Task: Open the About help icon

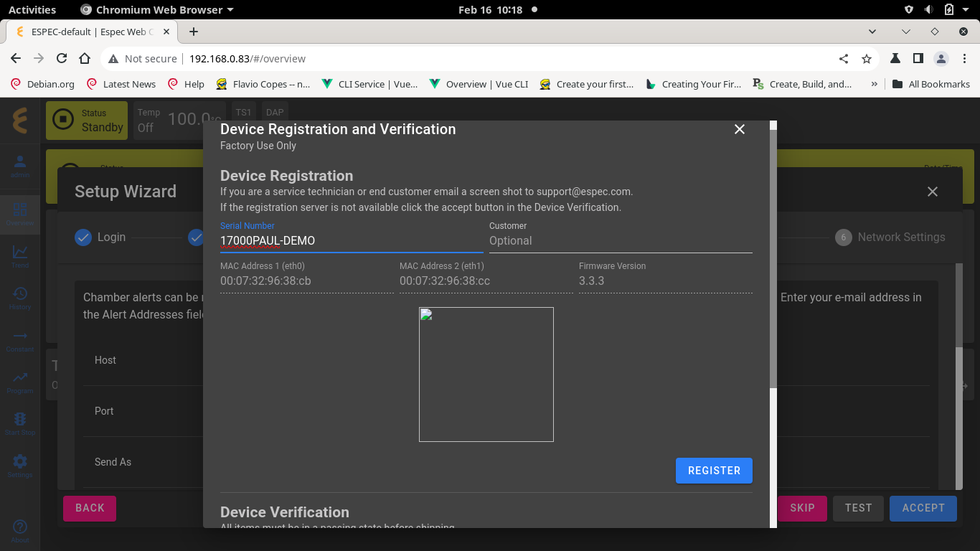Action: tap(20, 530)
